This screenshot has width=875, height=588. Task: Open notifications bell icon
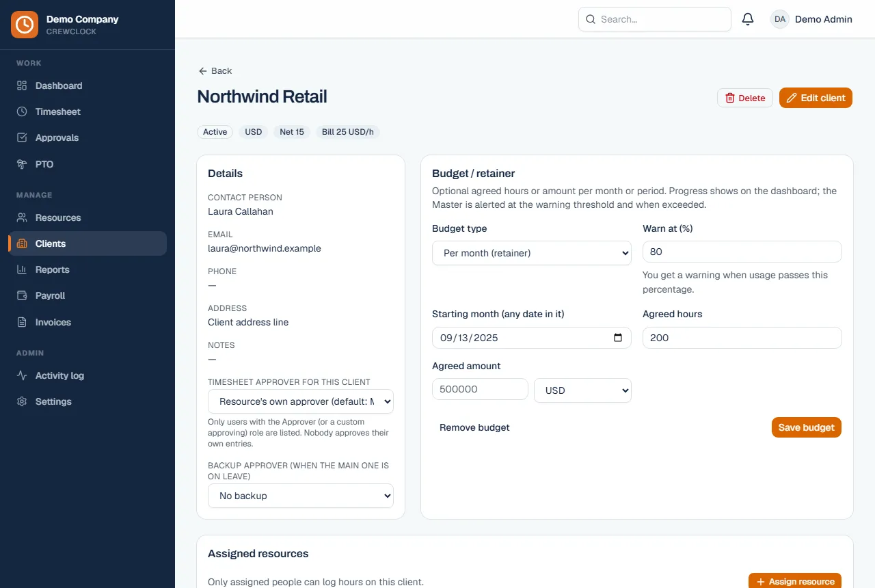pos(748,19)
